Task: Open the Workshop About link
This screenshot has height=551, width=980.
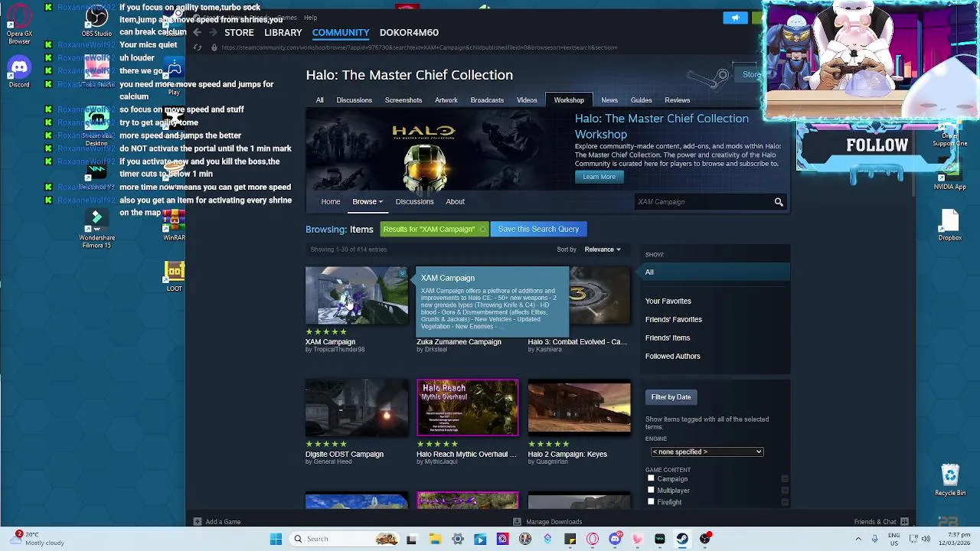Action: tap(455, 202)
